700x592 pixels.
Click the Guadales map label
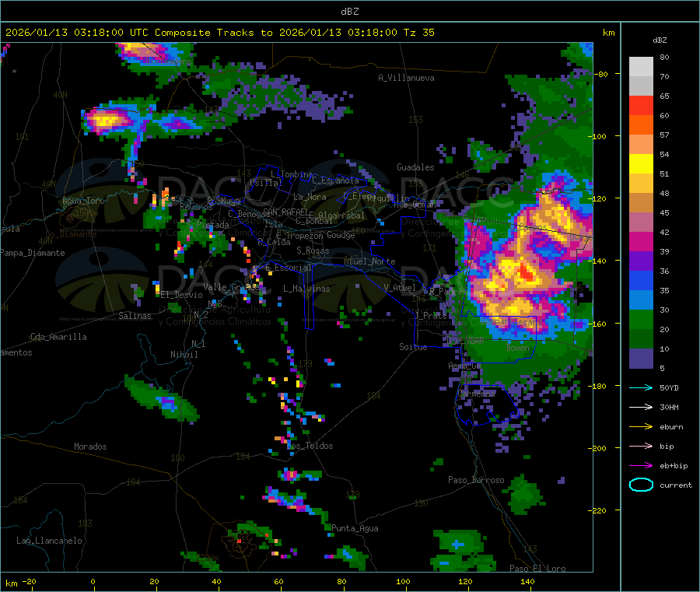(415, 167)
